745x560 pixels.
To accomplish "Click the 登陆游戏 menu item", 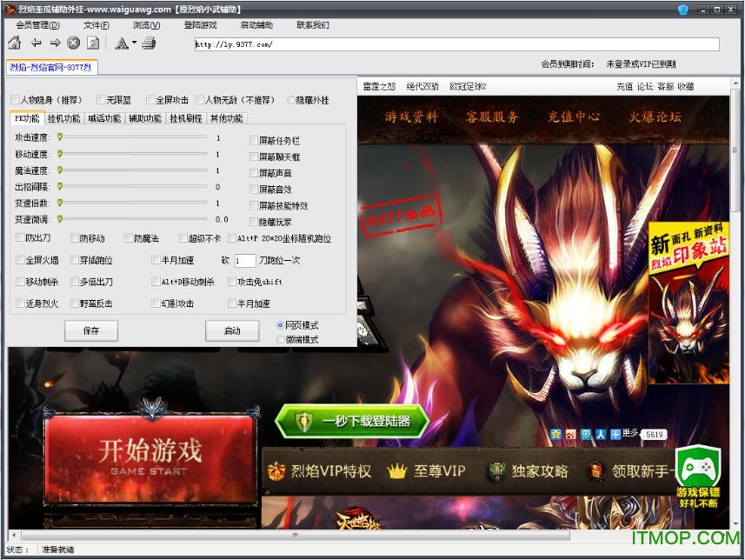I will point(201,25).
